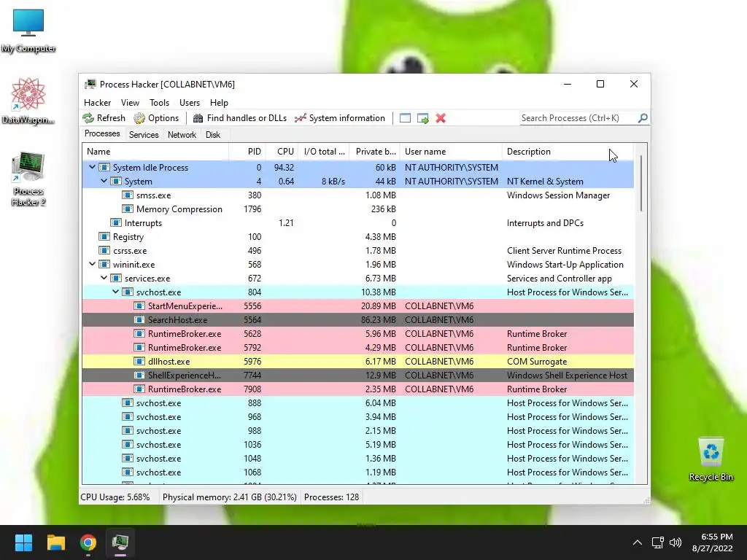747x560 pixels.
Task: Sort by the Private bytes column header
Action: pos(375,152)
